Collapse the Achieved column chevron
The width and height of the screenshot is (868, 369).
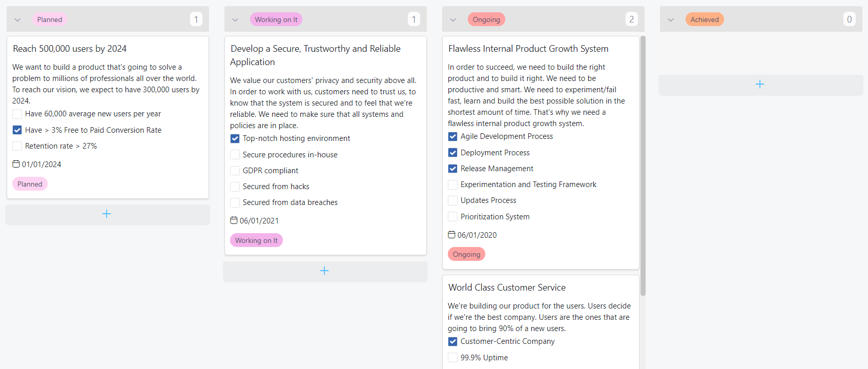tap(671, 20)
